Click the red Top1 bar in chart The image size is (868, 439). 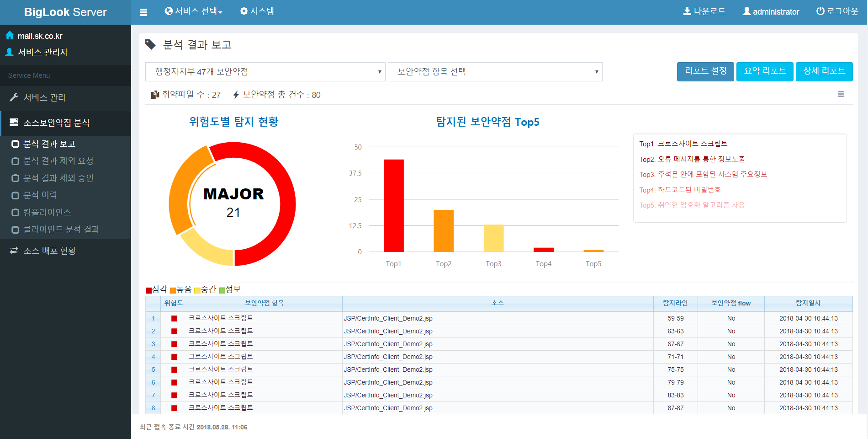pos(393,206)
